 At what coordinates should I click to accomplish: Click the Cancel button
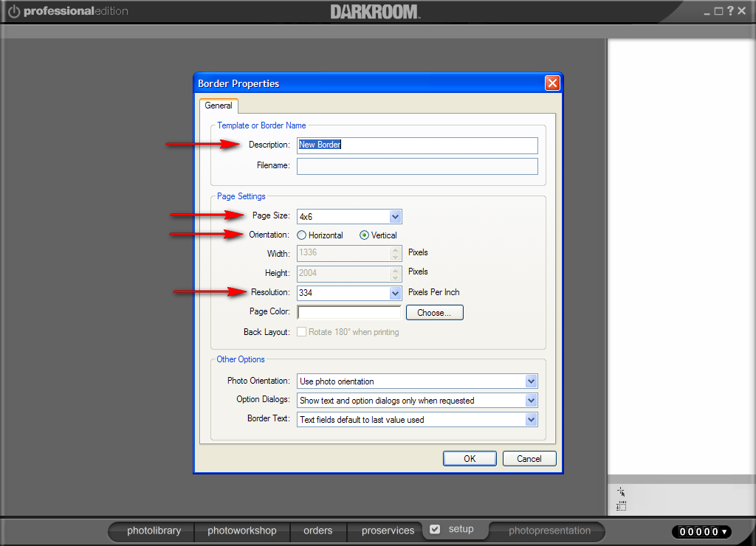(x=529, y=459)
